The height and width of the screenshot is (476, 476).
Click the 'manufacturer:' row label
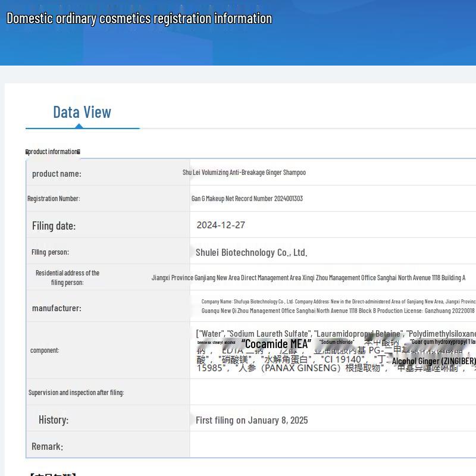(57, 308)
